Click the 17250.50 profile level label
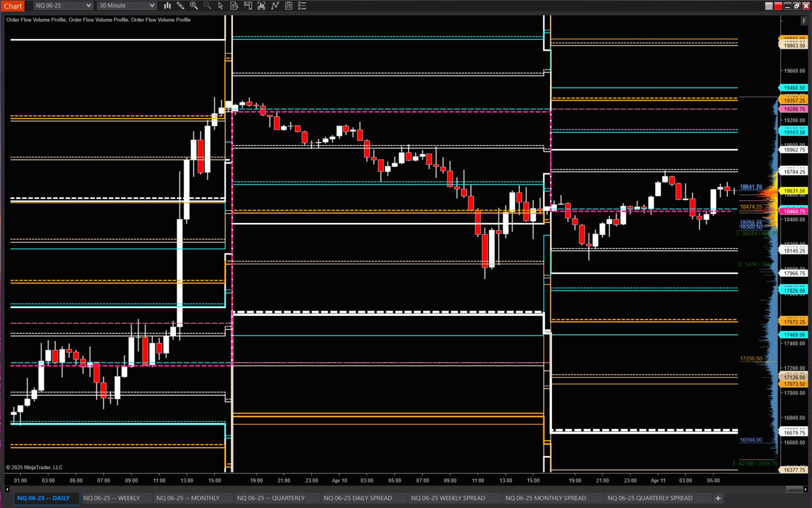This screenshot has width=812, height=508. [x=751, y=359]
